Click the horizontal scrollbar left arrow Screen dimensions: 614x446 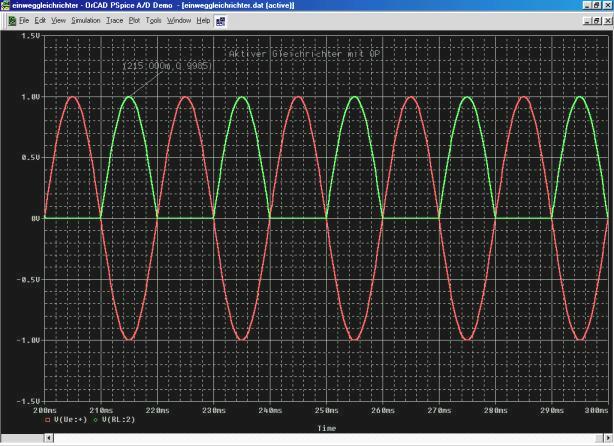(x=49, y=438)
